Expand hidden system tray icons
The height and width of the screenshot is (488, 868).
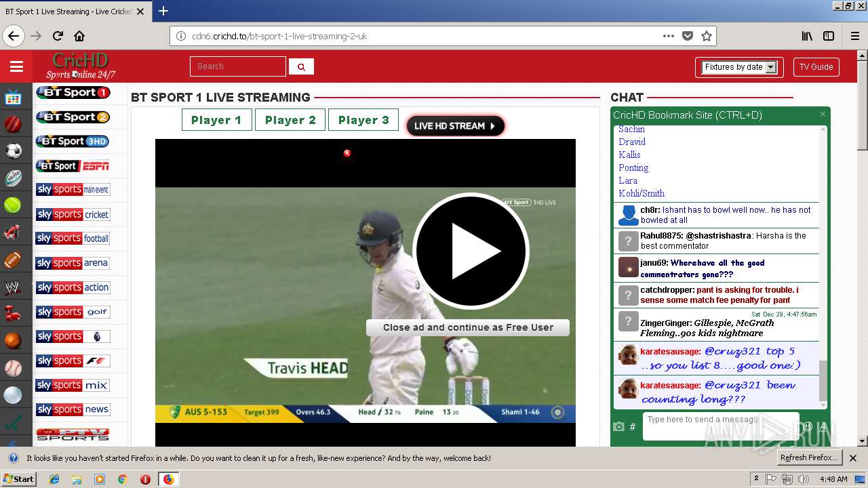[755, 479]
